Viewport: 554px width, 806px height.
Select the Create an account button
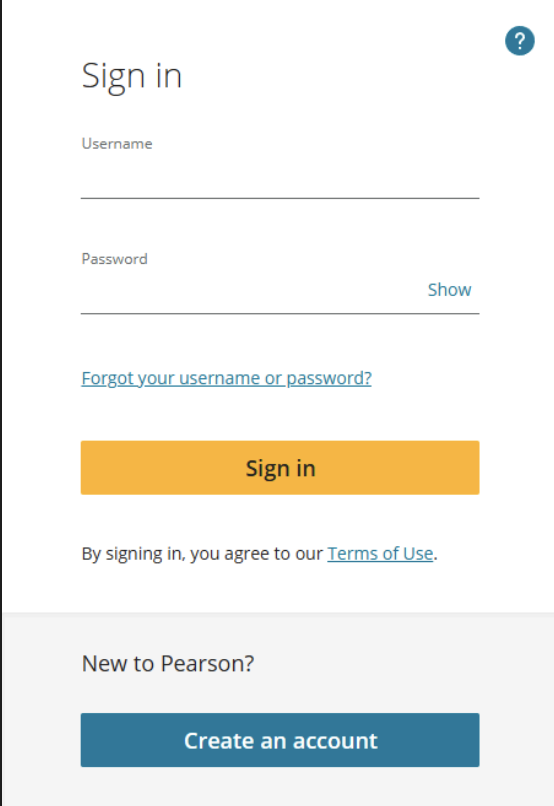tap(280, 740)
